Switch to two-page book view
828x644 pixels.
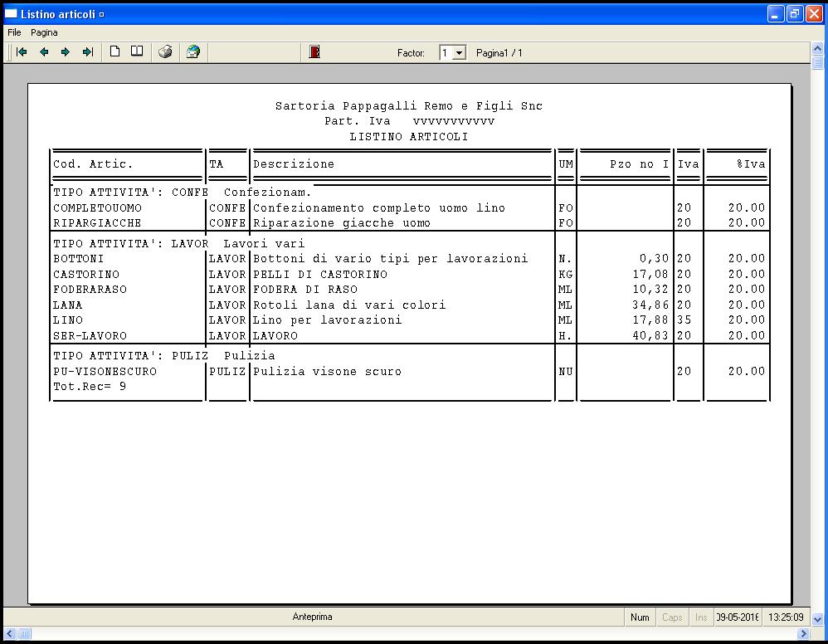[x=137, y=51]
